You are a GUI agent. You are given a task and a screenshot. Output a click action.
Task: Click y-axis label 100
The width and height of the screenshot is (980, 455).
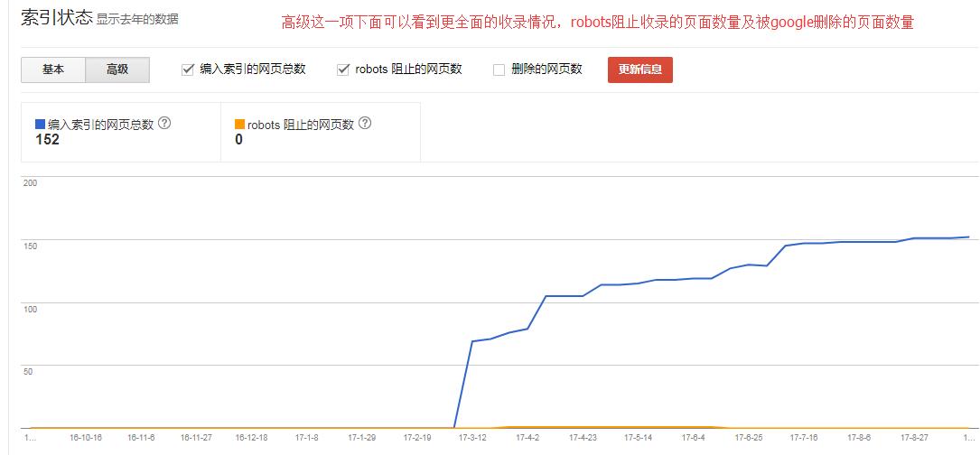click(30, 309)
